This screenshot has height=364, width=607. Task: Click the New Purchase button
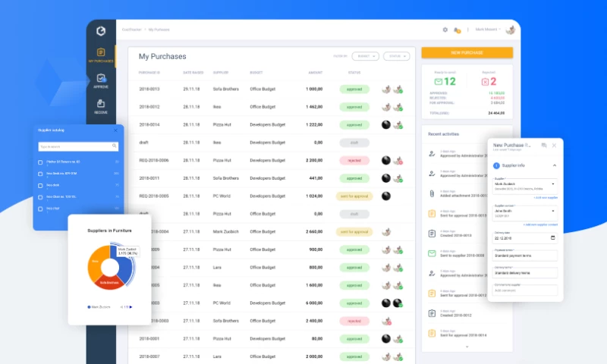pos(467,52)
